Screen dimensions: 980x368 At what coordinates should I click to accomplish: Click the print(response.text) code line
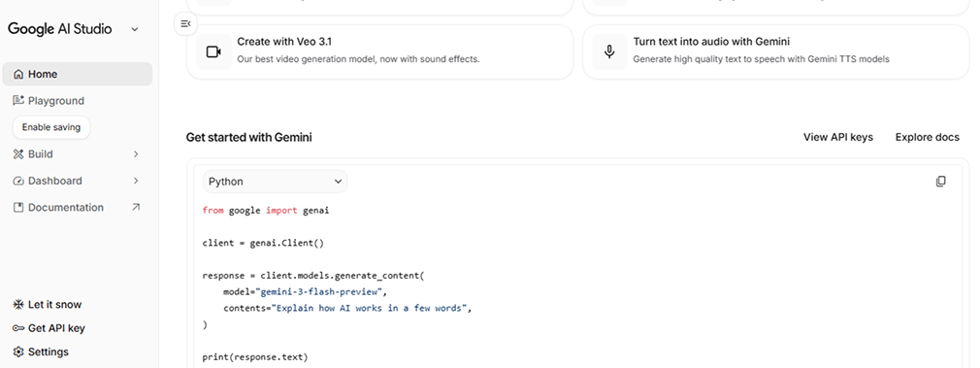pyautogui.click(x=255, y=357)
